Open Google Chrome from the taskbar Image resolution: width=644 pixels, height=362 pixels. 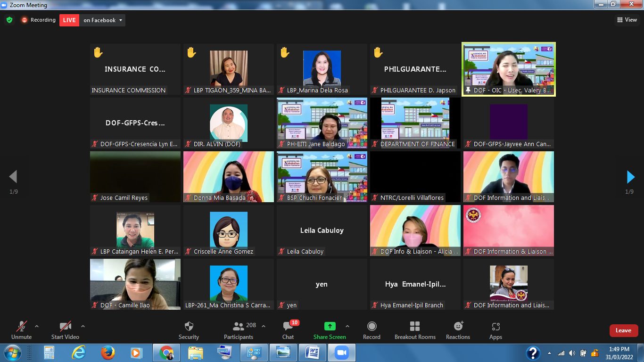tap(166, 353)
